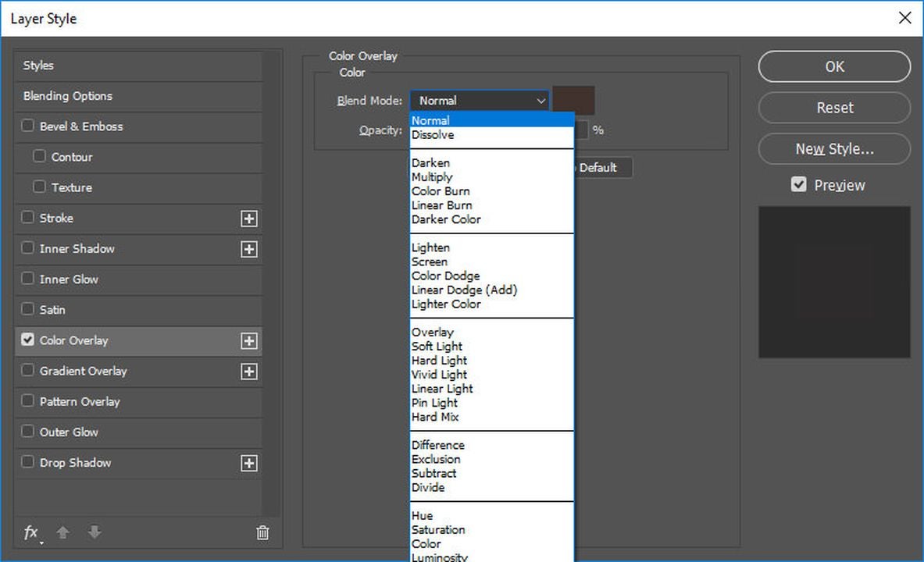Click the plus icon next to Stroke

248,219
